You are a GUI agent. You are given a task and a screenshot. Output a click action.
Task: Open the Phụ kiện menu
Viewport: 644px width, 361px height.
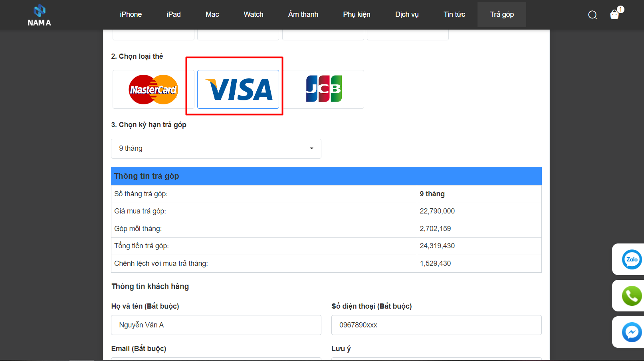[x=357, y=14]
